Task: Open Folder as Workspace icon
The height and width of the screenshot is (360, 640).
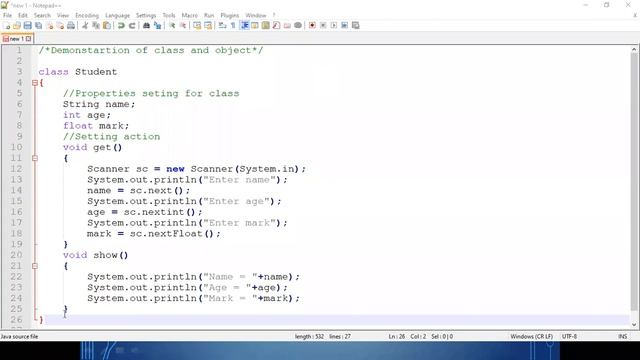Action: pyautogui.click(x=287, y=25)
